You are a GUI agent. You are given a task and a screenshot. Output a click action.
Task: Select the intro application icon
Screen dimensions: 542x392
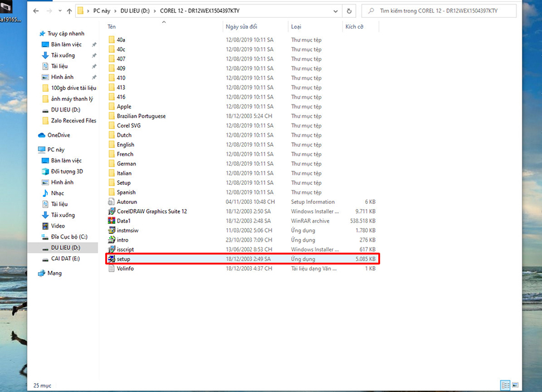pos(112,240)
